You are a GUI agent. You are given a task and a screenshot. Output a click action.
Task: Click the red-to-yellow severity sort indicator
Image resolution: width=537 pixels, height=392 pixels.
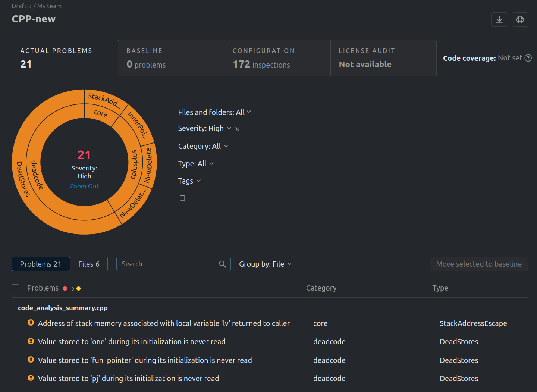pyautogui.click(x=72, y=288)
